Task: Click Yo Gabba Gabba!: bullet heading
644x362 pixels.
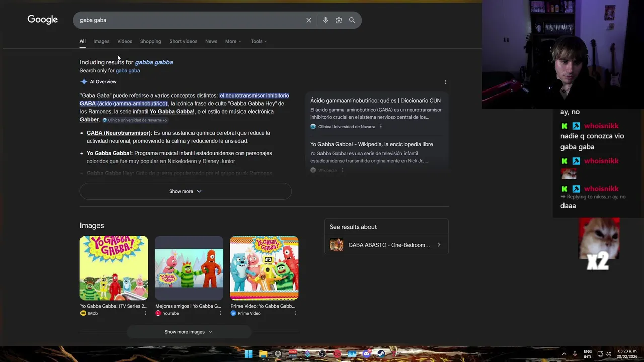Action: [110, 153]
